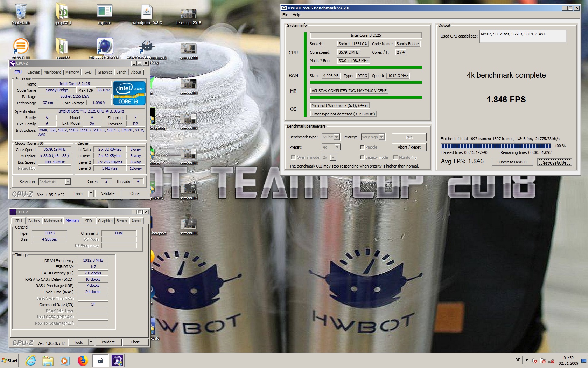Click Tools button in upper CPU-Z window
Screen dimensions: 588x368
pos(78,193)
